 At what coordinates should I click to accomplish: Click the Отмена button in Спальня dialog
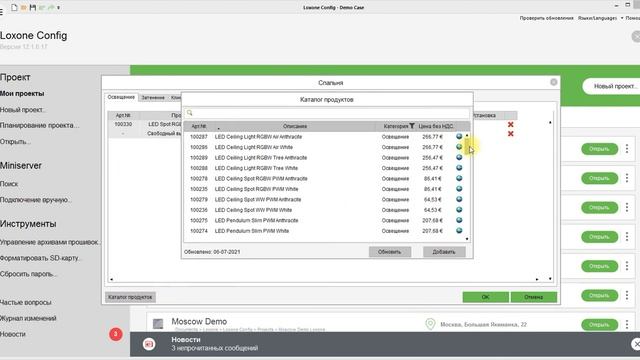coord(533,297)
